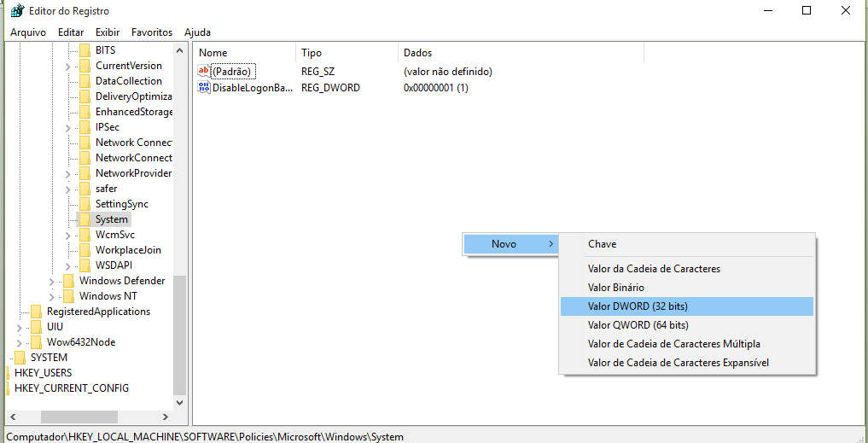Click the (Padrão) string value icon
868x443 pixels.
[x=204, y=72]
